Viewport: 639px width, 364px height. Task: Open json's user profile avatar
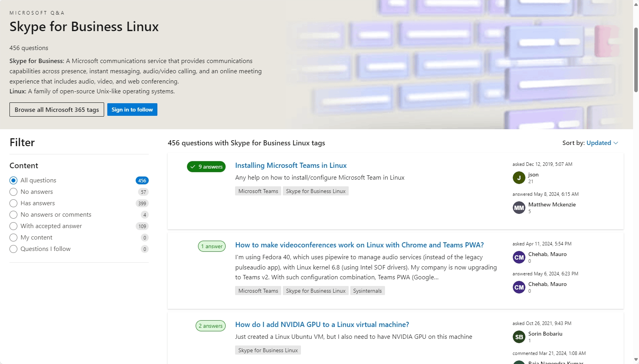click(x=519, y=178)
